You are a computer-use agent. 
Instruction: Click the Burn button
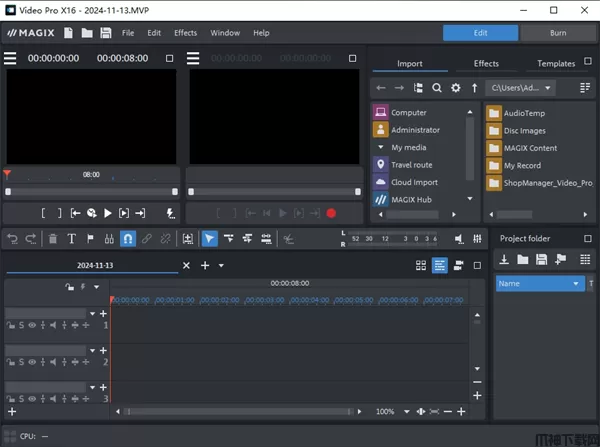point(556,33)
